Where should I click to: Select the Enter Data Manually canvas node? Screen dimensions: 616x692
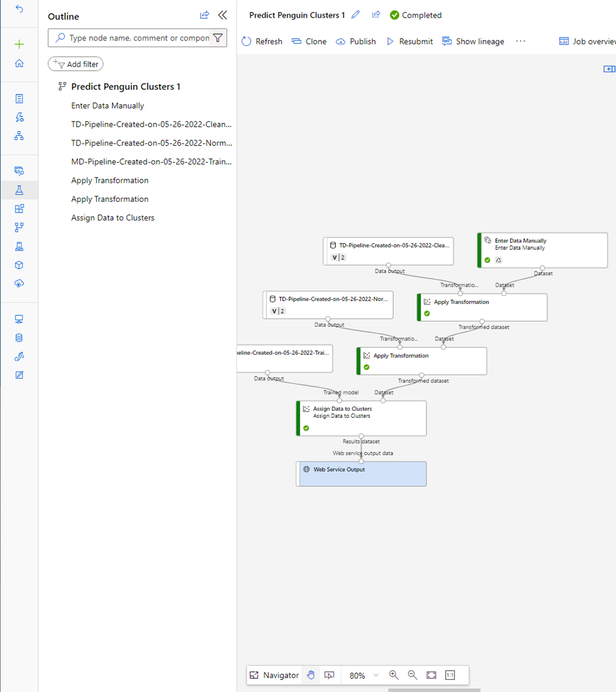point(543,250)
